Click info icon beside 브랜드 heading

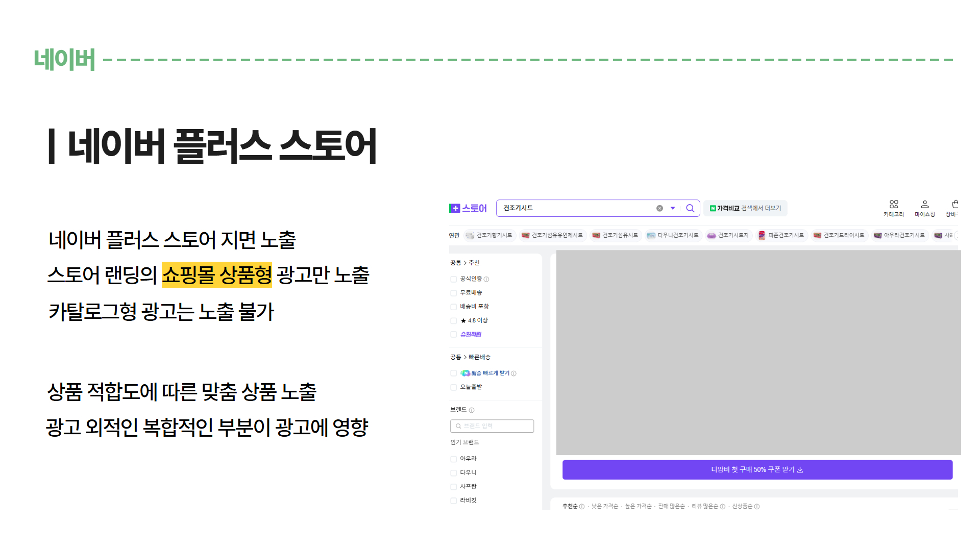pos(472,410)
